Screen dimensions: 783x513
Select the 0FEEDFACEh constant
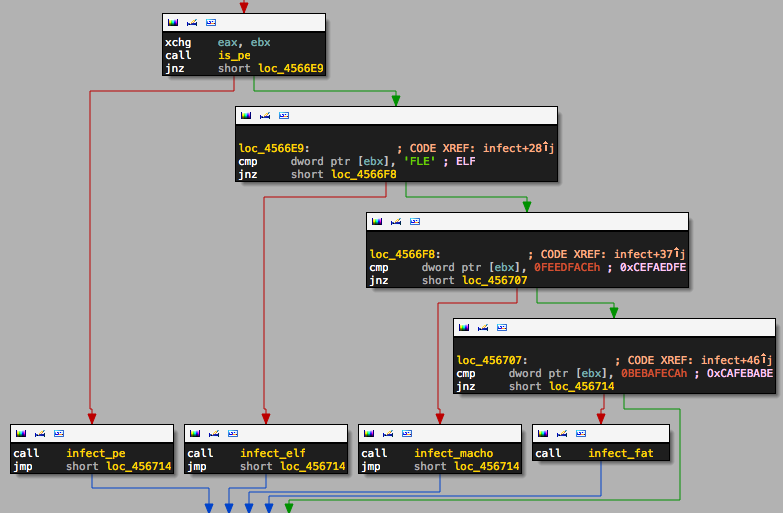[x=567, y=267]
